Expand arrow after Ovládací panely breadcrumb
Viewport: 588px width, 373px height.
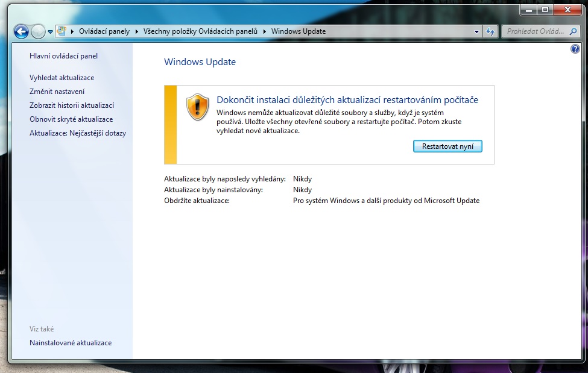(136, 31)
